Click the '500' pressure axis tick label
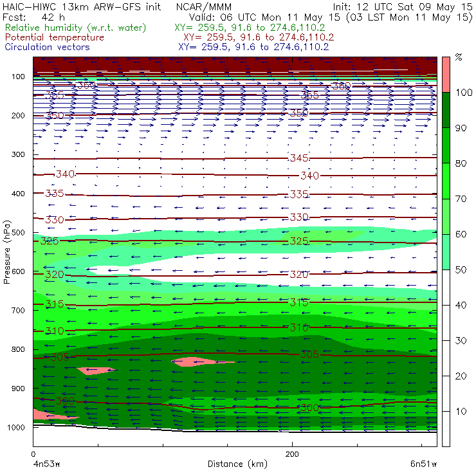Image resolution: width=476 pixels, height=476 pixels. (18, 233)
